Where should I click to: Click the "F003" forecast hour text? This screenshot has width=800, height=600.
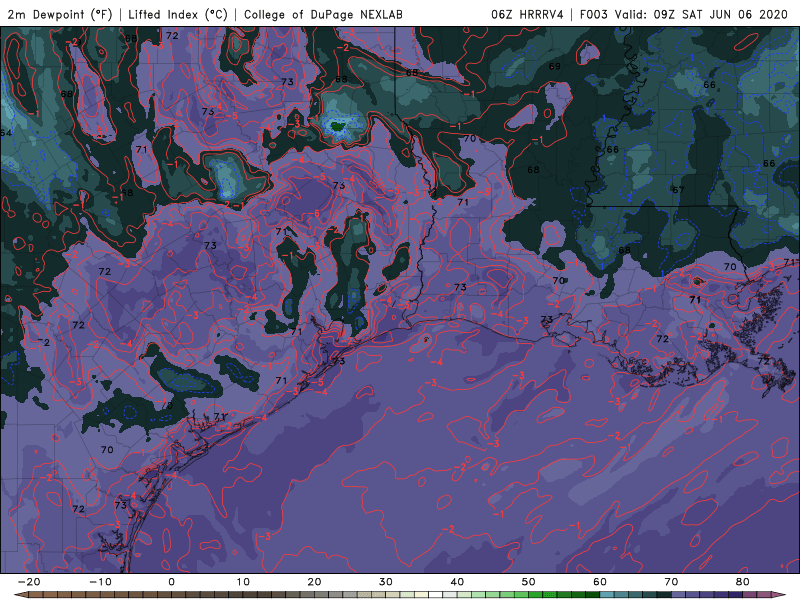593,14
